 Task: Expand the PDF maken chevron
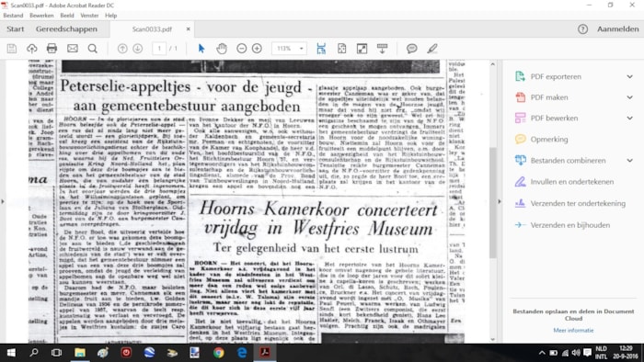(x=629, y=97)
